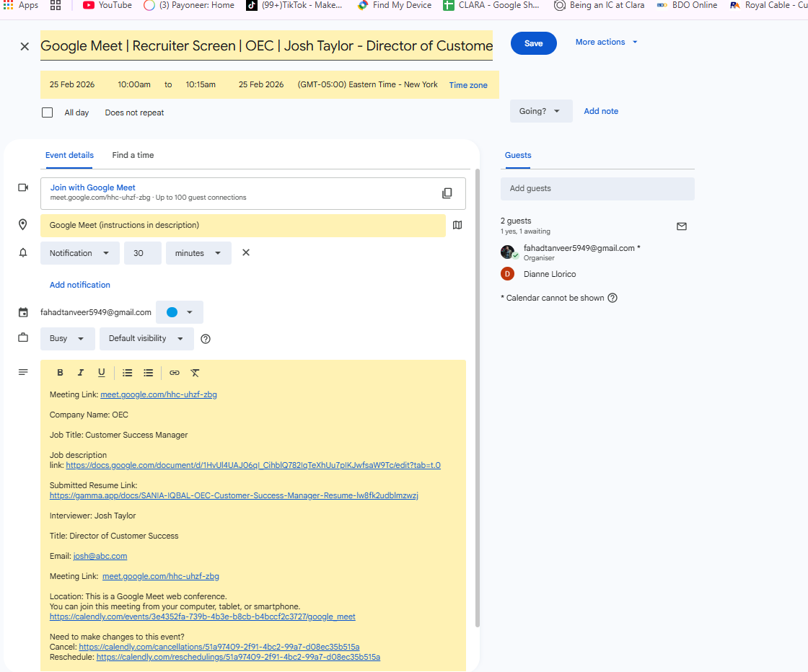Open the tab groups grid icon

(x=56, y=5)
